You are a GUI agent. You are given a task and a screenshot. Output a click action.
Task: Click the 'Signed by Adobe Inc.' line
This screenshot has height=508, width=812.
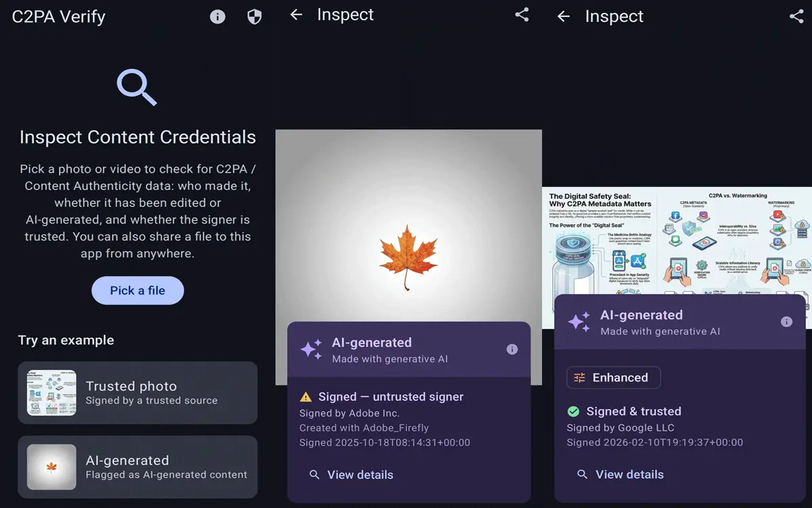350,413
